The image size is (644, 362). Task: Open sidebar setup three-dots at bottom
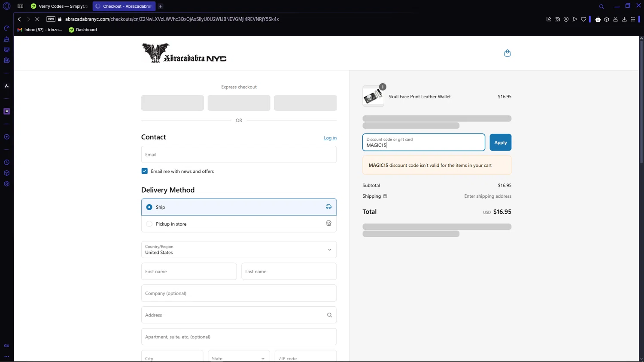point(6,356)
